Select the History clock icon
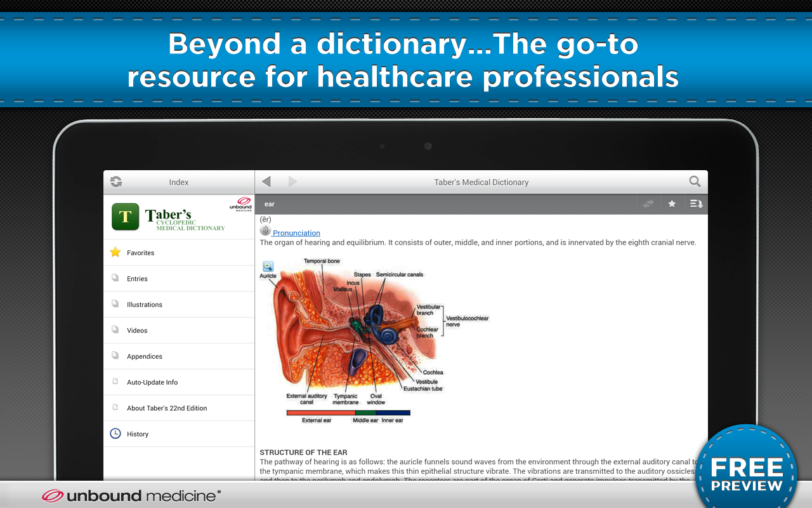This screenshot has height=508, width=812. tap(115, 433)
